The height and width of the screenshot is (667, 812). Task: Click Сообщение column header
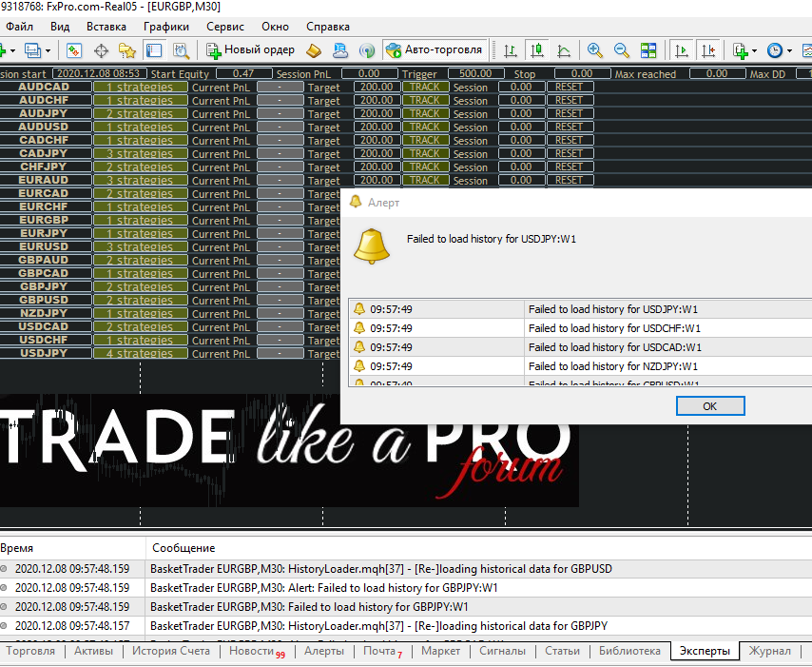[184, 548]
